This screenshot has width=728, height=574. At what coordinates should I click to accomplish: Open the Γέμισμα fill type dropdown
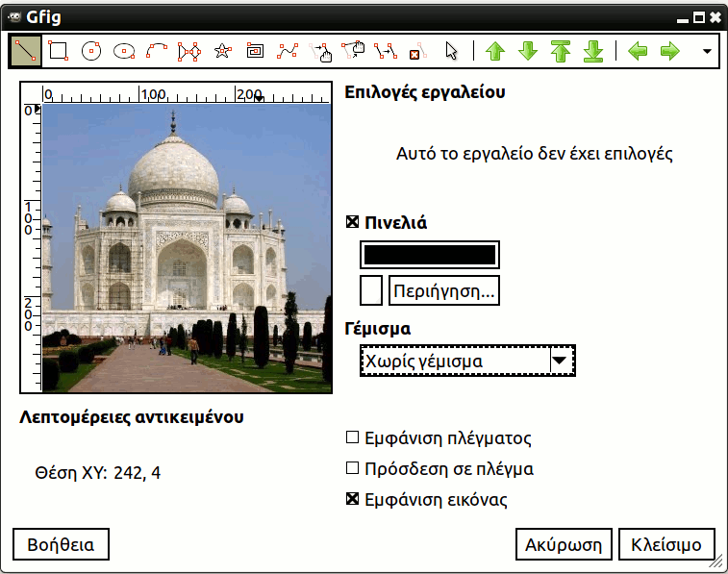466,362
